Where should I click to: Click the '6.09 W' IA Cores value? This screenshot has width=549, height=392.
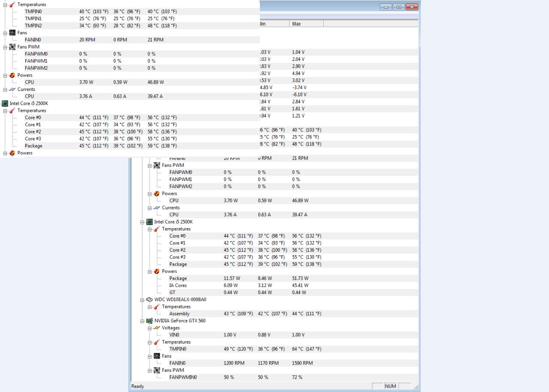pos(231,285)
